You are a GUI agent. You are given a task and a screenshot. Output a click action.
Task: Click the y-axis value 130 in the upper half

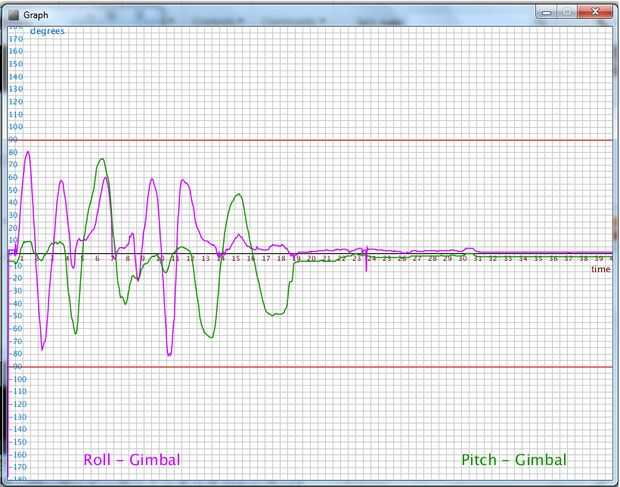click(x=16, y=89)
